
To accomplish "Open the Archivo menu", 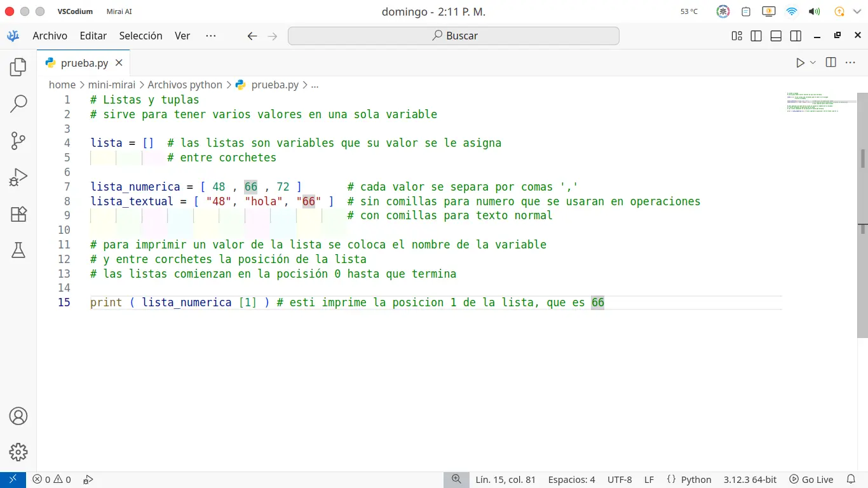I will point(50,36).
